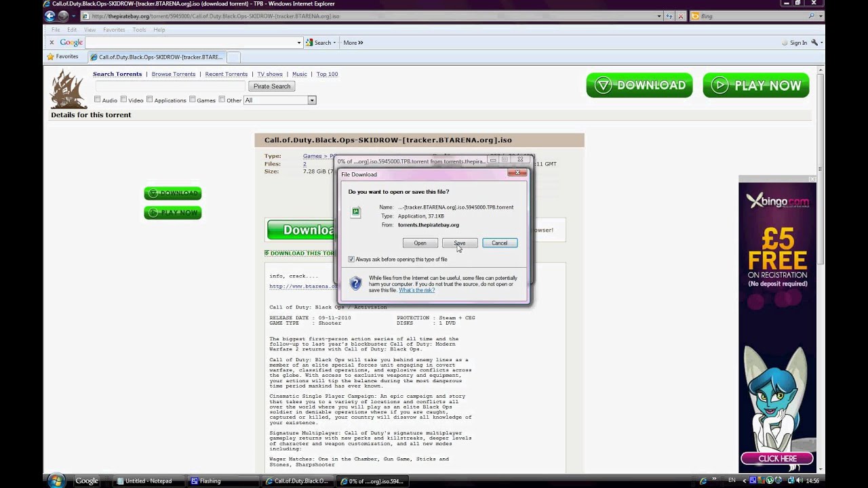
Task: Open the View menu
Action: click(90, 30)
